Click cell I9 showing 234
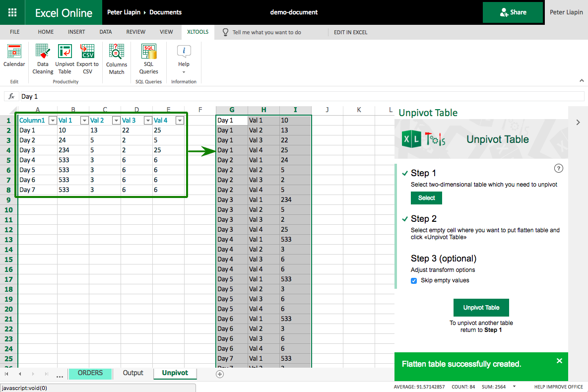The image size is (588, 392). coord(295,200)
